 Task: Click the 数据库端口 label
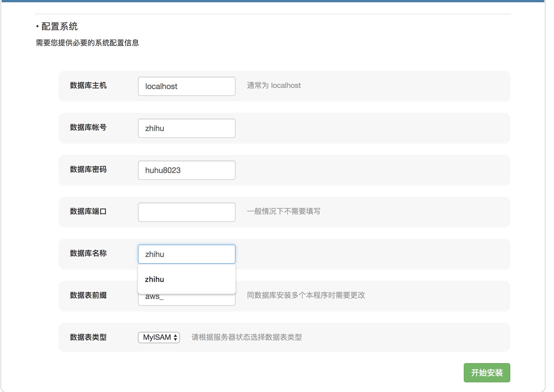[x=88, y=211]
